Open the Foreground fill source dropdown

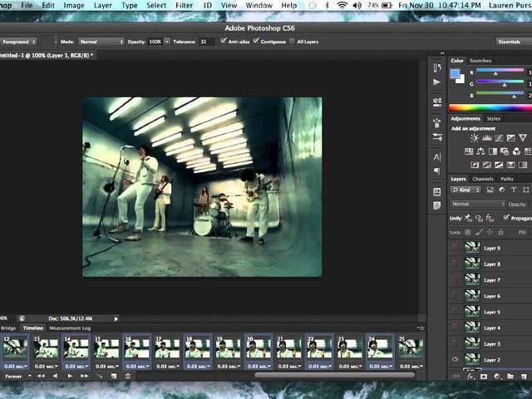[18, 42]
